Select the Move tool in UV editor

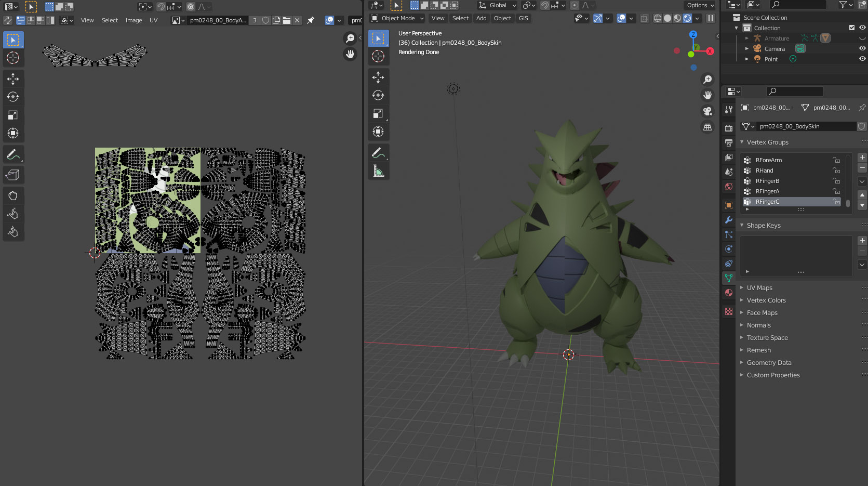click(x=13, y=78)
